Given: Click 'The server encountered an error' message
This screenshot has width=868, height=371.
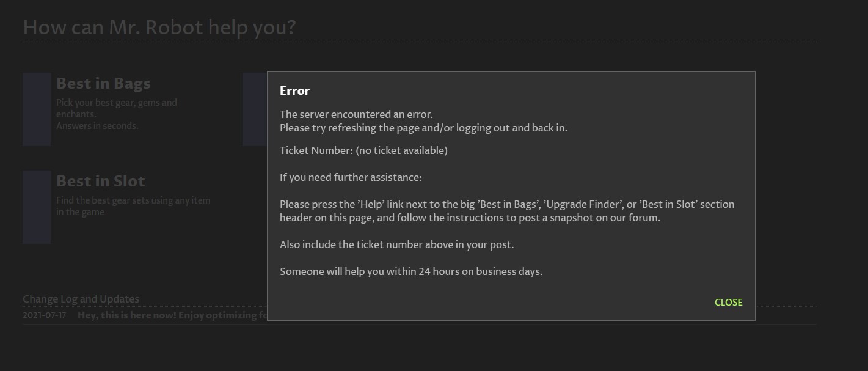Looking at the screenshot, I should 356,114.
